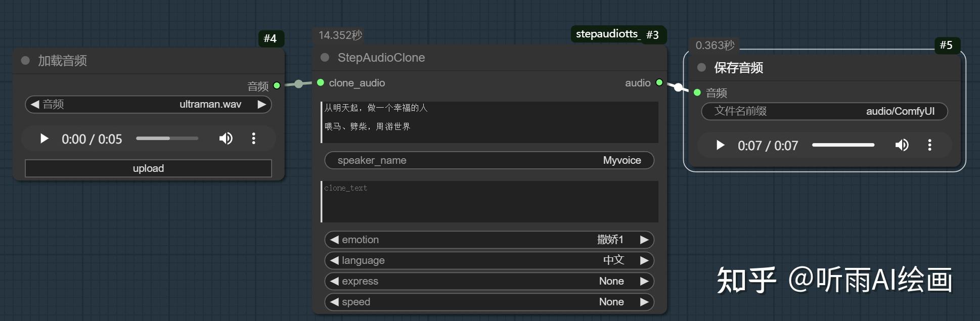This screenshot has height=321, width=980.
Task: Collapse the 保存音频 node via its title dot
Action: pyautogui.click(x=701, y=67)
